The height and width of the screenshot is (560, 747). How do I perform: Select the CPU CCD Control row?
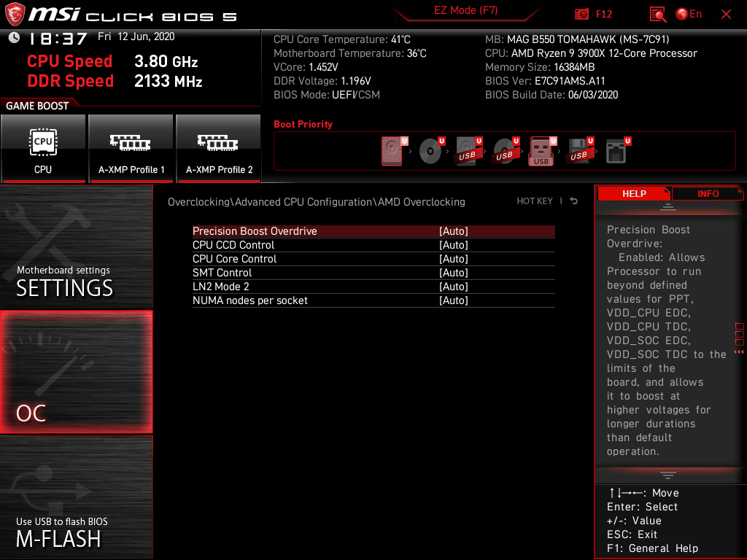coord(373,245)
